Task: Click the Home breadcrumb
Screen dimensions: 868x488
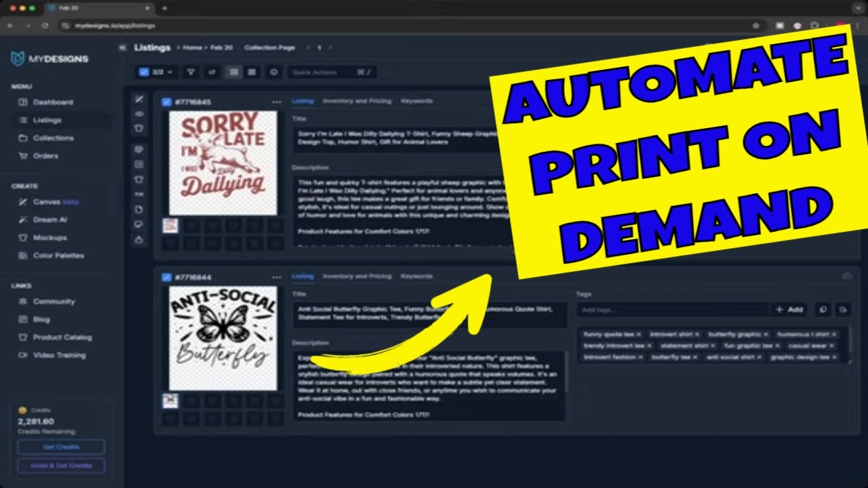Action: (x=193, y=47)
